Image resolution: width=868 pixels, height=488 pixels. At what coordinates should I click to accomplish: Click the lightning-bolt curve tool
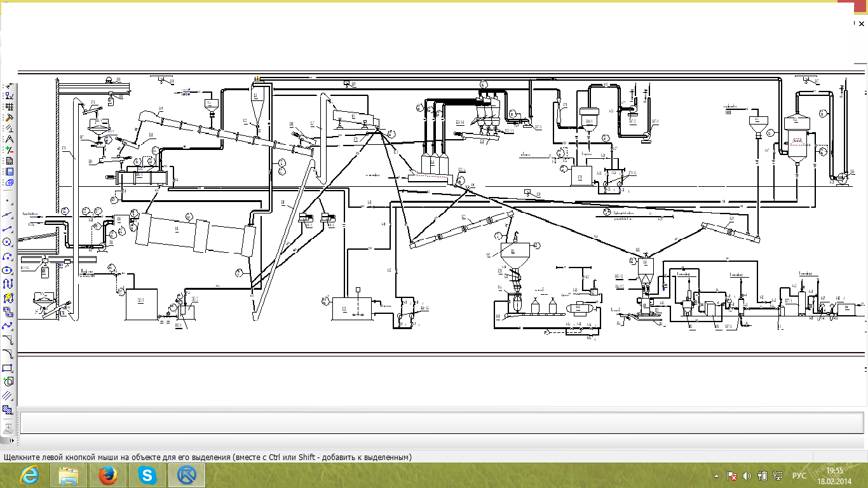[x=8, y=297]
